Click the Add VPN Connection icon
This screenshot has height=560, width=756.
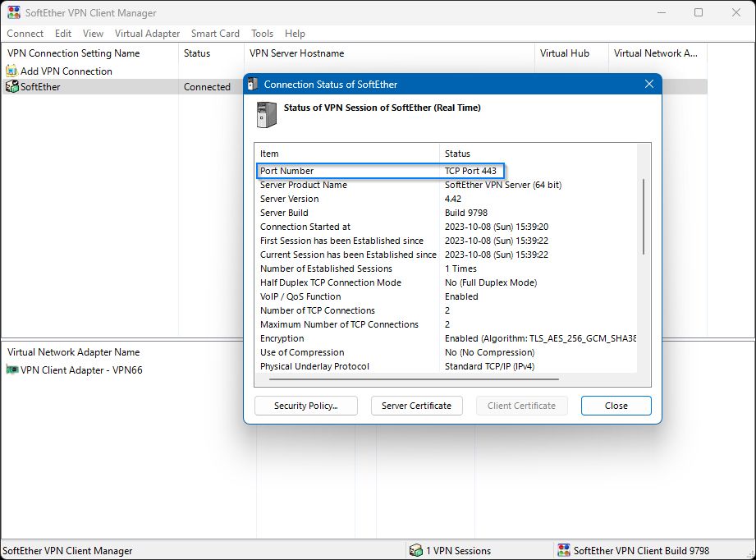click(x=11, y=71)
